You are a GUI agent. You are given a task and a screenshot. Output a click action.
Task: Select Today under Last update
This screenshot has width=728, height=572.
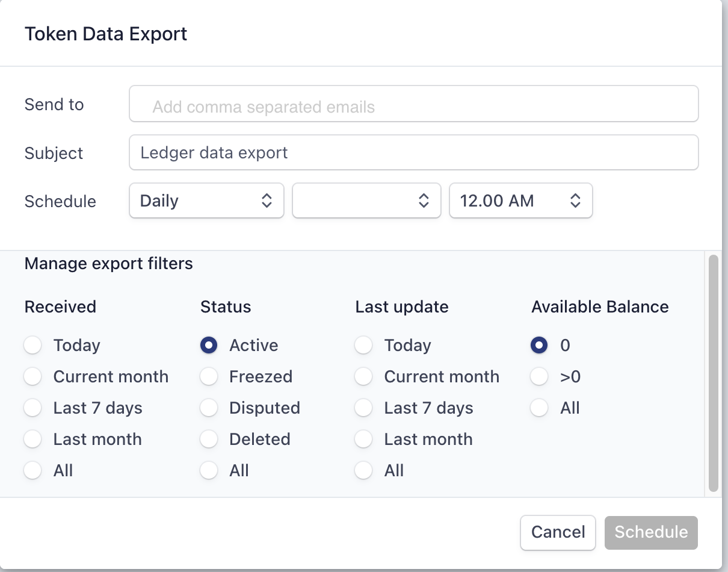tap(363, 346)
